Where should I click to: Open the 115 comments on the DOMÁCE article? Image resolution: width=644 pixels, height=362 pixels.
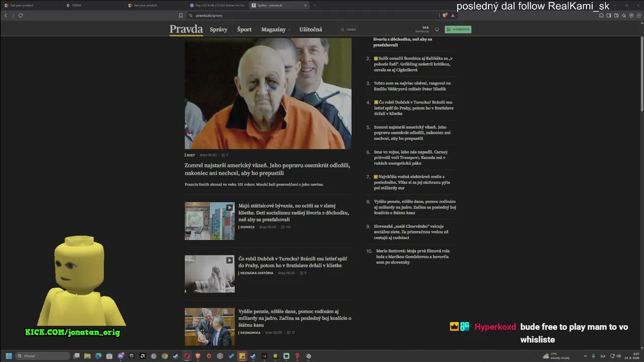pos(286,227)
